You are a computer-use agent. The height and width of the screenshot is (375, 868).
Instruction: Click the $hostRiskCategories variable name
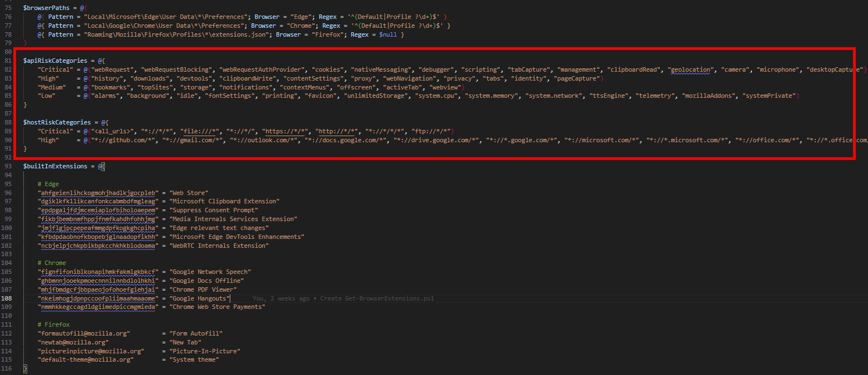click(x=56, y=122)
